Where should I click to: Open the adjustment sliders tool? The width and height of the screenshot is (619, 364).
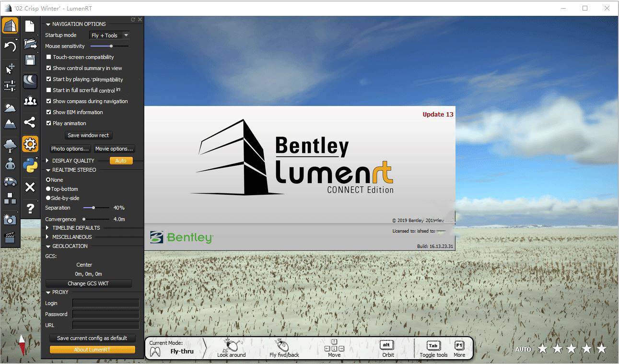point(10,86)
